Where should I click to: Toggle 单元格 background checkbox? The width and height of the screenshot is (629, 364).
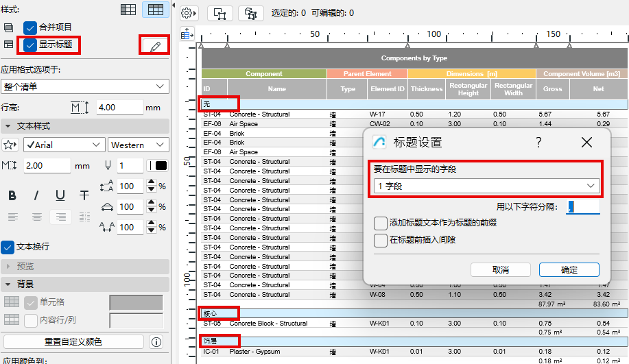[x=30, y=302]
